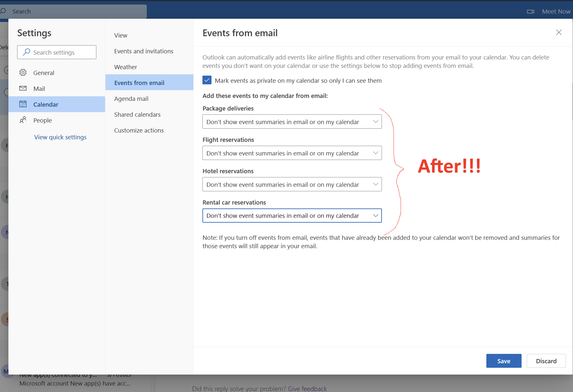Viewport: 573px width, 392px height.
Task: Click the Calendar grid icon
Action: pyautogui.click(x=23, y=104)
